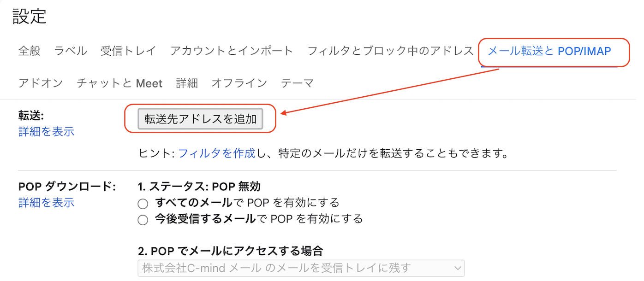Open the 全般 settings tab

(x=30, y=51)
